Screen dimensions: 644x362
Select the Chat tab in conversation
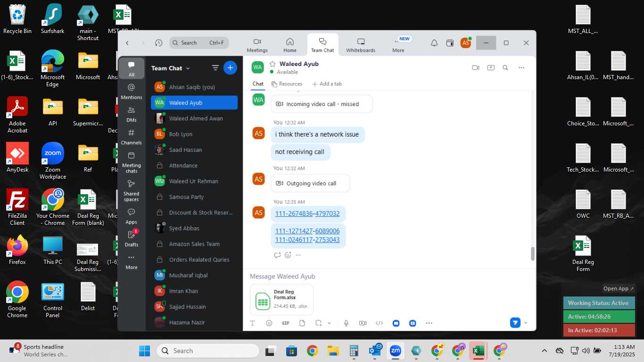pyautogui.click(x=258, y=84)
